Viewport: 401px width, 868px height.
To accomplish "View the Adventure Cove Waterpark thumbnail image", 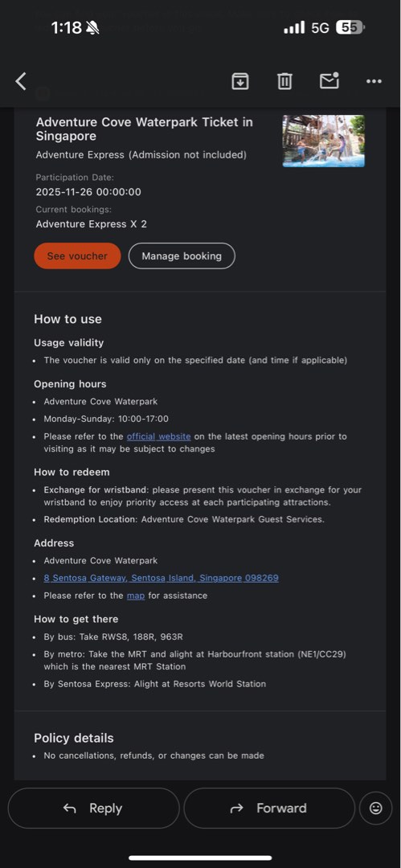I will point(324,141).
